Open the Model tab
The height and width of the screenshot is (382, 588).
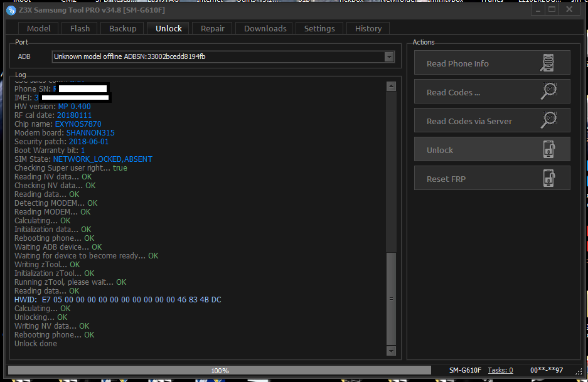[39, 28]
